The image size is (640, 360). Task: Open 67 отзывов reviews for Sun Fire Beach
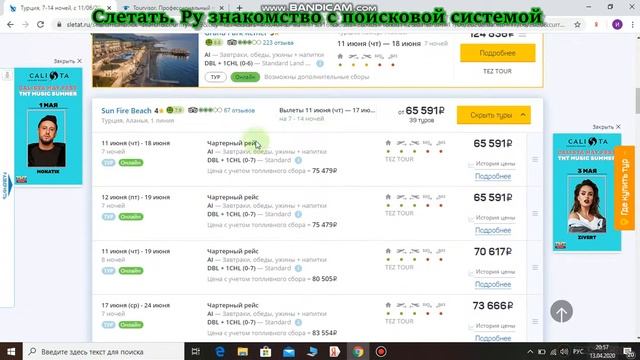coord(239,110)
